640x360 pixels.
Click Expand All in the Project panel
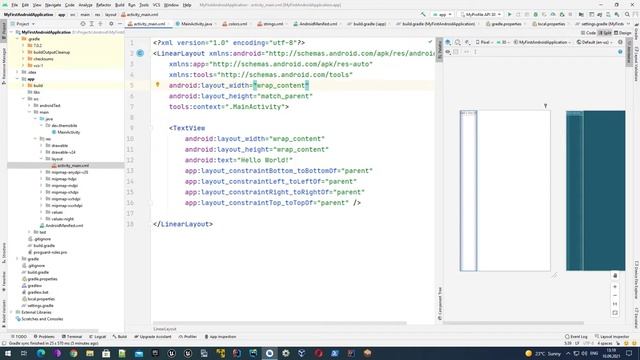point(91,24)
